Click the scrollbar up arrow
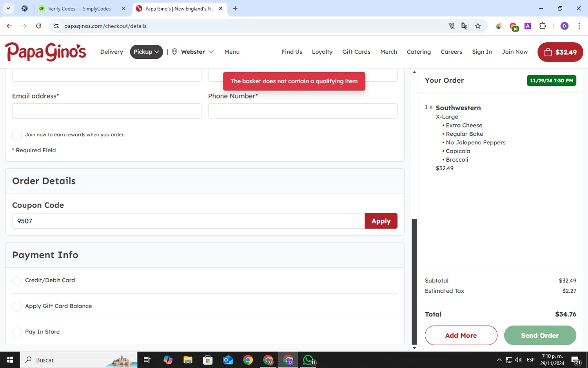588x368 pixels. tap(414, 72)
